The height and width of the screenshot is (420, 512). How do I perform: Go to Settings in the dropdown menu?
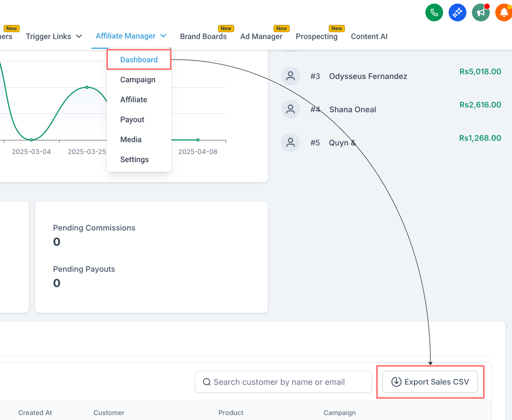(134, 159)
